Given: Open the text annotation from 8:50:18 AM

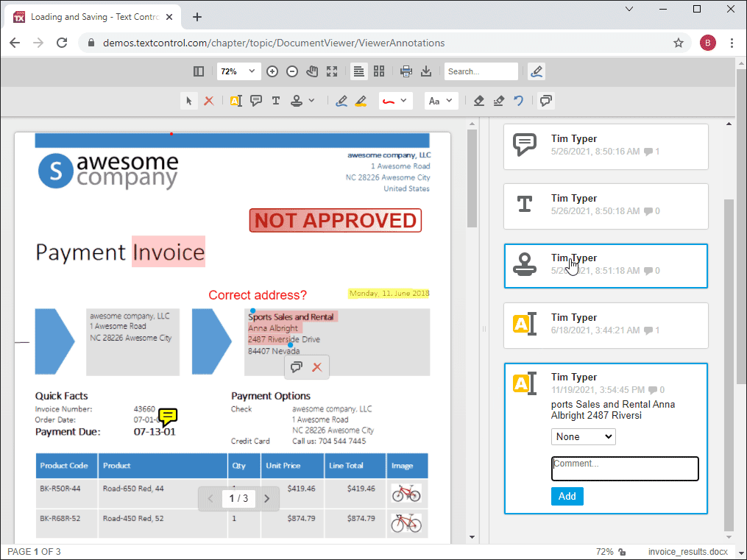Looking at the screenshot, I should point(606,206).
